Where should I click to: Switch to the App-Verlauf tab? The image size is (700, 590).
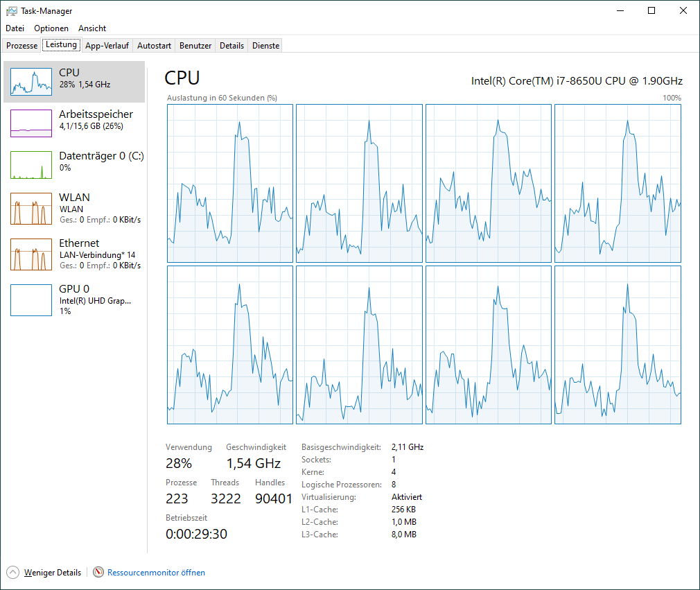(107, 46)
